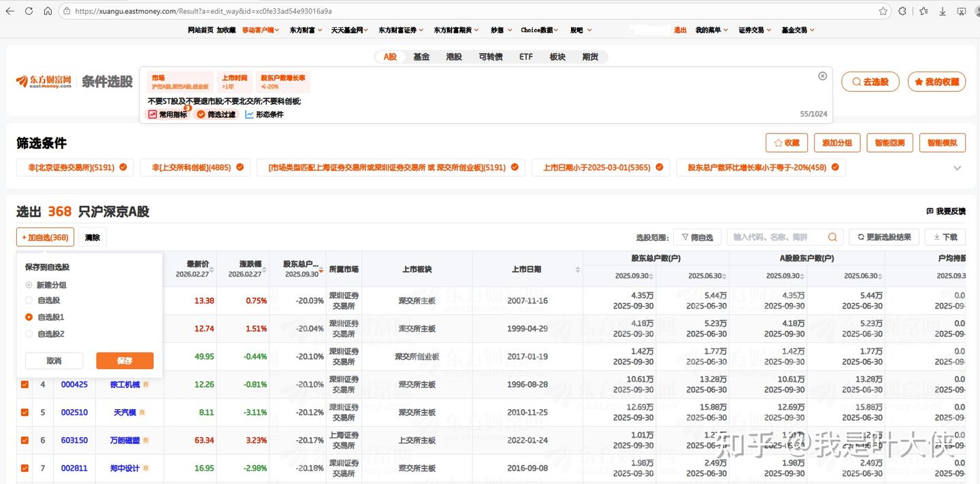The width and height of the screenshot is (980, 484).
Task: Open 证券交易 dropdown
Action: (755, 30)
